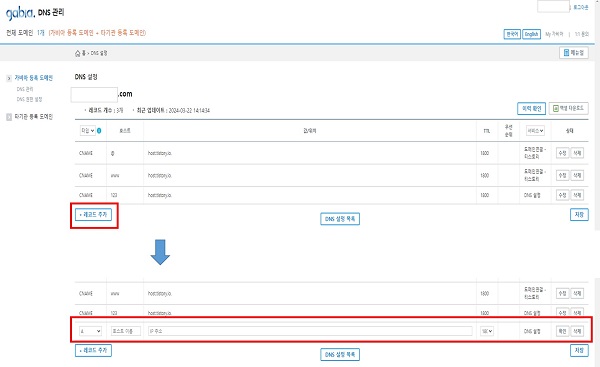Screen dimensions: 600x367
Task: Click the 레코드 개수 : 3개 text
Action: coord(106,110)
